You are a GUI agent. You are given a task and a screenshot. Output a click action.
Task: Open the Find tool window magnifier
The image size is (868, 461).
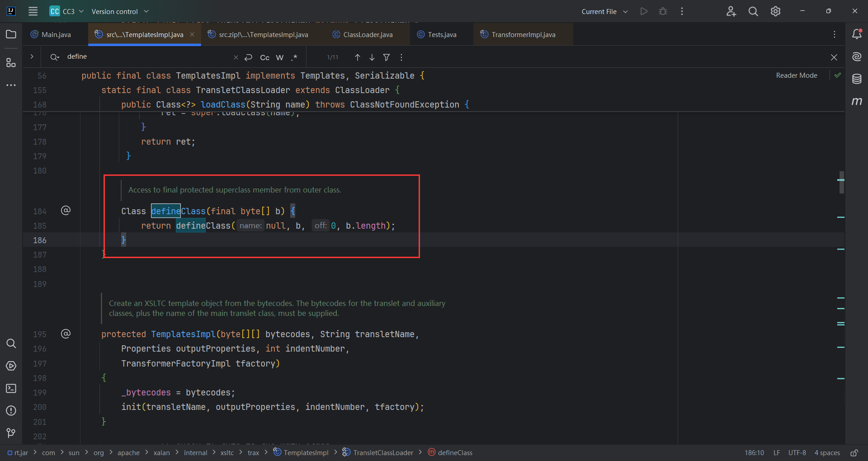(x=11, y=343)
